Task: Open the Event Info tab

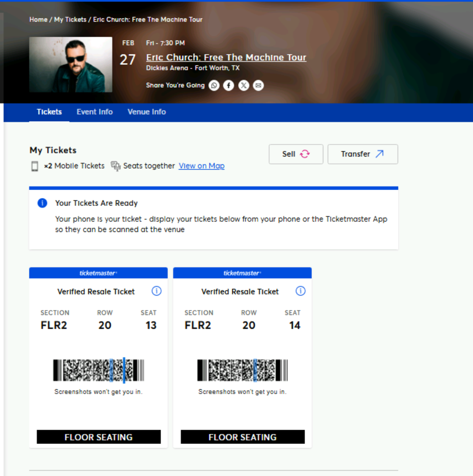Action: 95,112
